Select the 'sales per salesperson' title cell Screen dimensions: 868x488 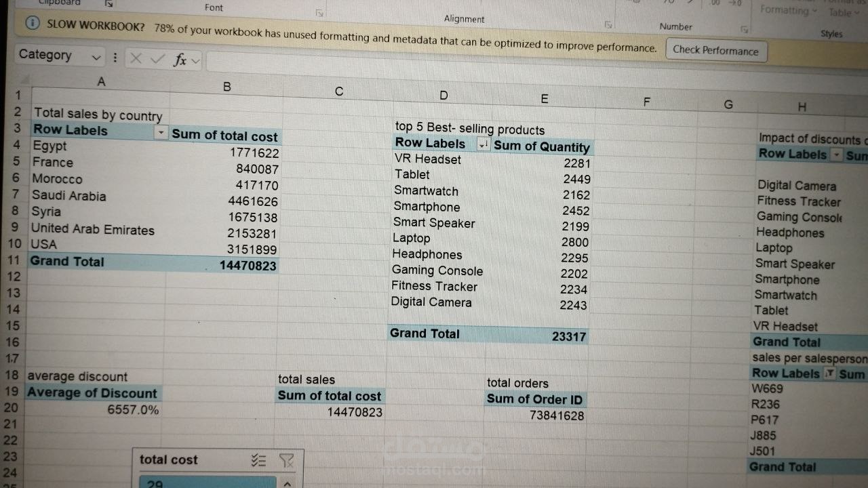(808, 358)
